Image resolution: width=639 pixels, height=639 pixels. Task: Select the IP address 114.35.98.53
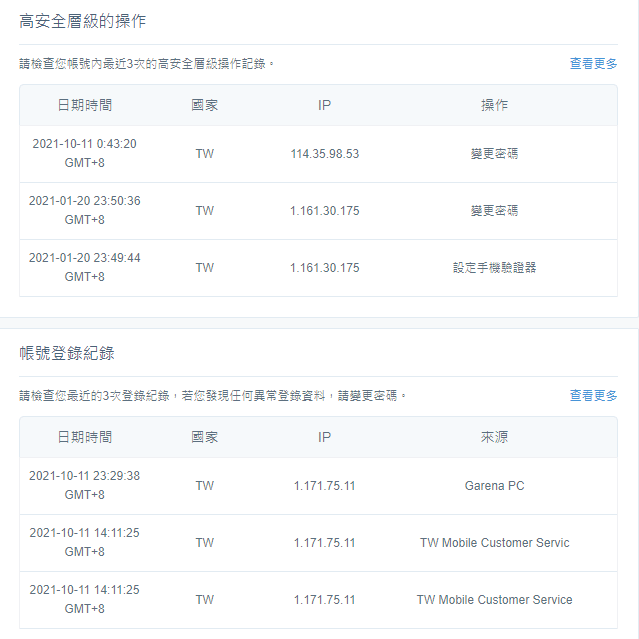[324, 154]
